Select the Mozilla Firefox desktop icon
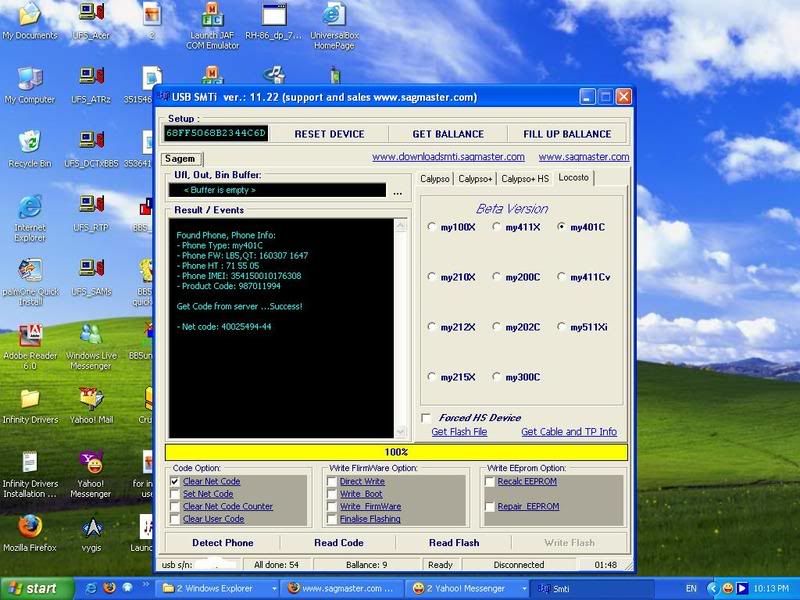The height and width of the screenshot is (600, 800). [30, 534]
